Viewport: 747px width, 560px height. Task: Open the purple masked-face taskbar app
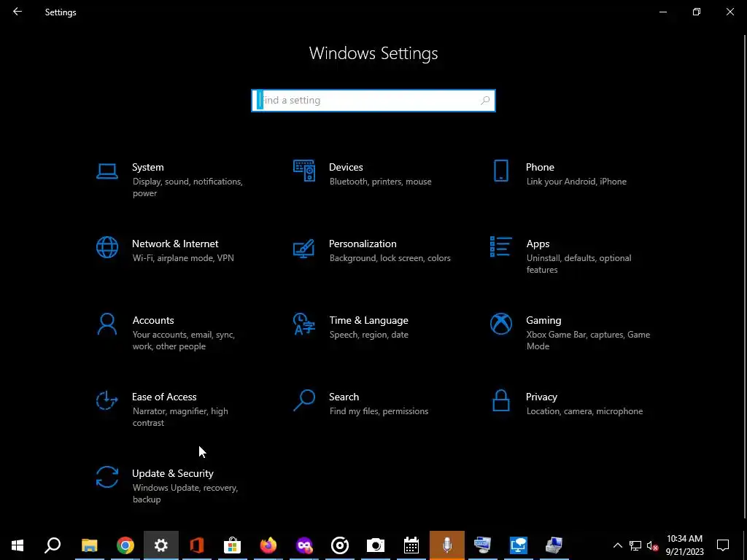point(304,545)
